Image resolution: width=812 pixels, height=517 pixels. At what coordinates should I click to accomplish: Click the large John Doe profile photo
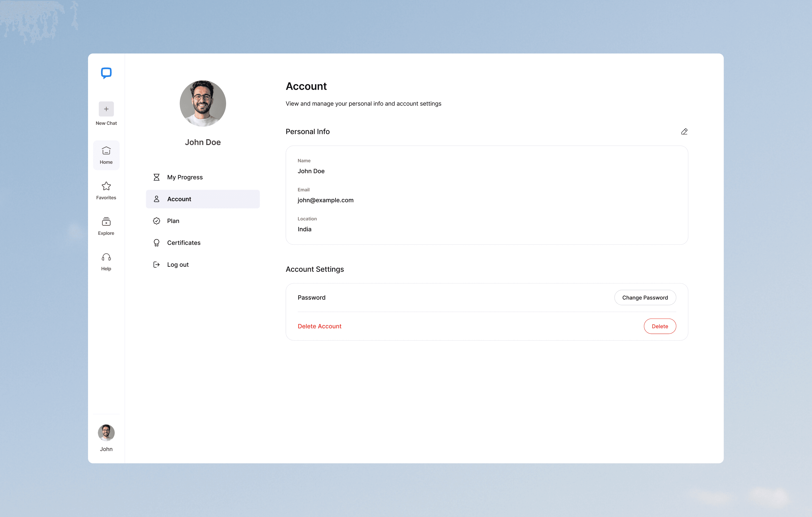[203, 103]
